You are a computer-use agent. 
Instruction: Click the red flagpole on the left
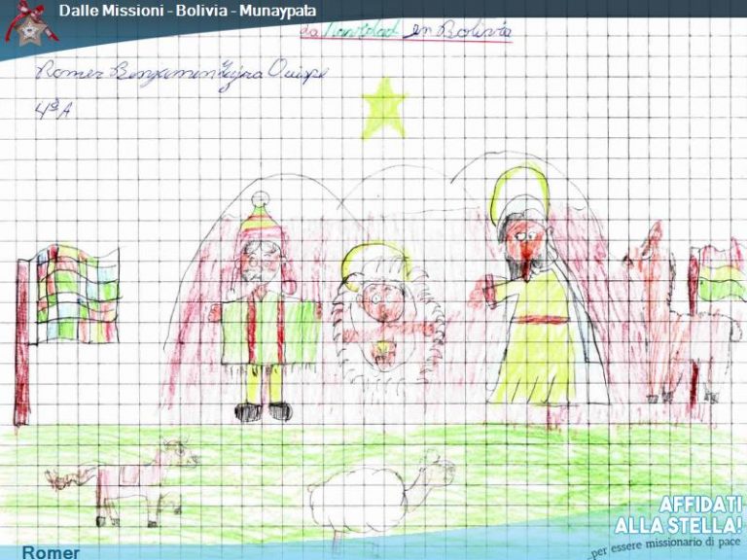tap(21, 350)
